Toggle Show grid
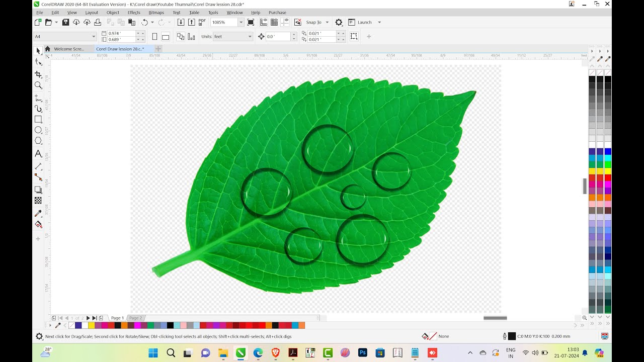The width and height of the screenshot is (644, 362). [x=274, y=22]
